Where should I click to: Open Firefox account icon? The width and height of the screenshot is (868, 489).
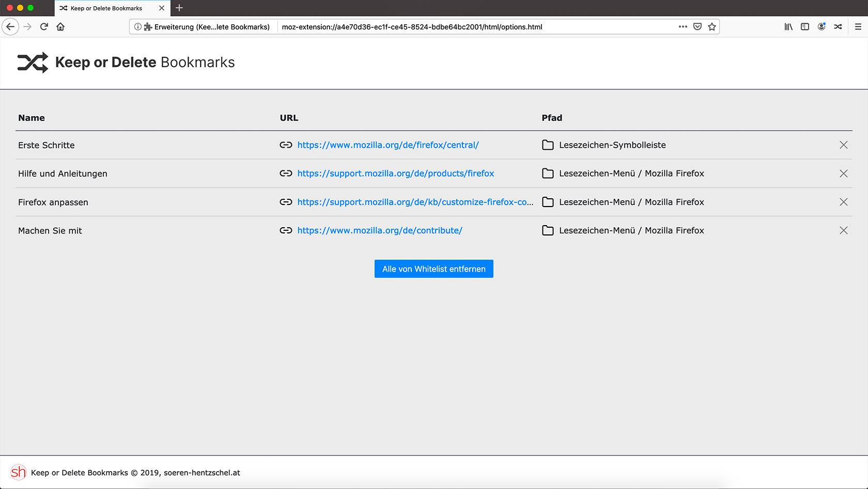[822, 27]
